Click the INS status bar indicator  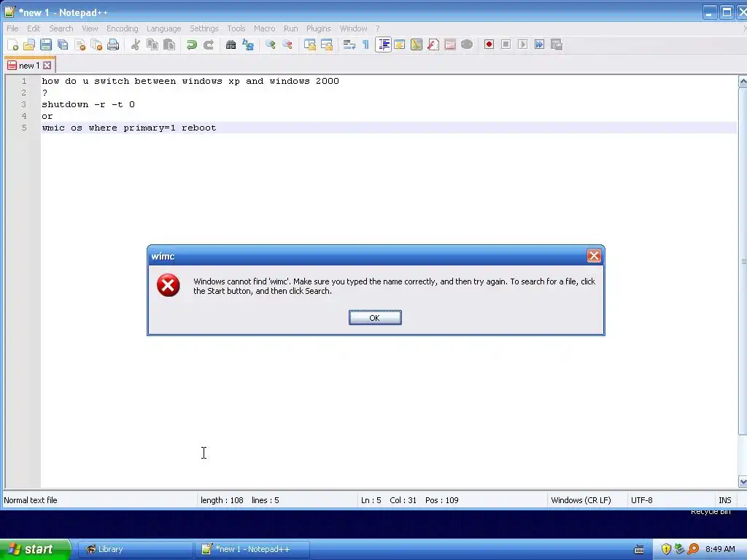tap(724, 500)
